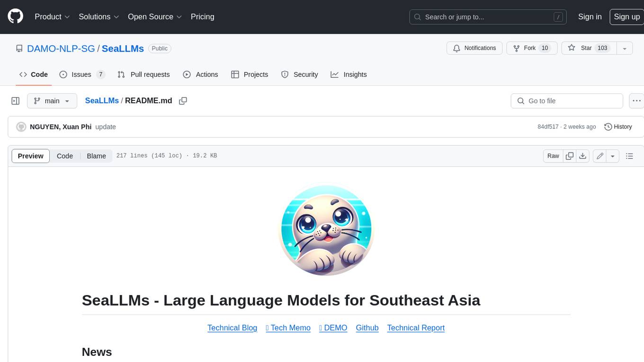Focus the Go to file field
The width and height of the screenshot is (644, 362).
pyautogui.click(x=567, y=101)
